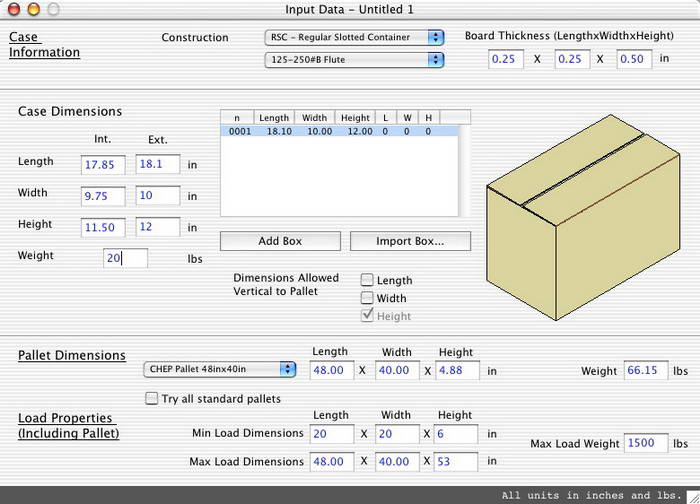The image size is (700, 504).
Task: Expand the 125-250#B Flute dropdown
Action: tap(354, 60)
